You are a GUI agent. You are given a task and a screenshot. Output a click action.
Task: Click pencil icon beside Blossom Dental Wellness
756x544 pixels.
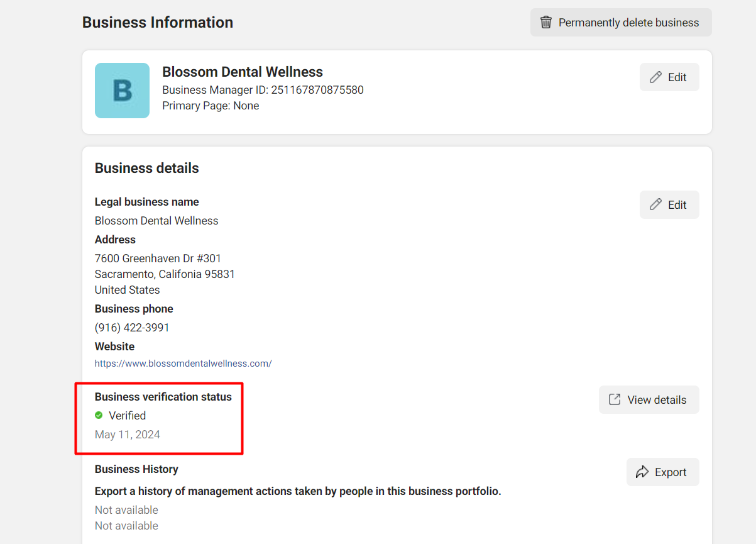click(x=655, y=77)
